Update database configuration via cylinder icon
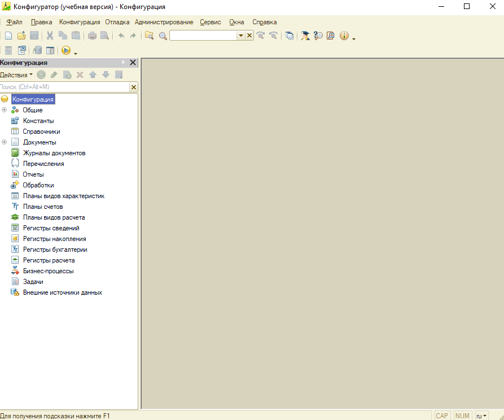Viewport: 504px width, 420px height. 38,50
